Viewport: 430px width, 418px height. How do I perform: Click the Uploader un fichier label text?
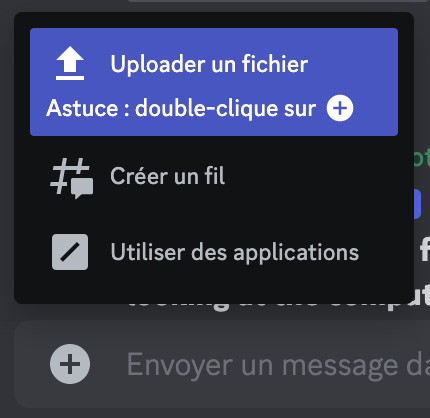click(209, 64)
